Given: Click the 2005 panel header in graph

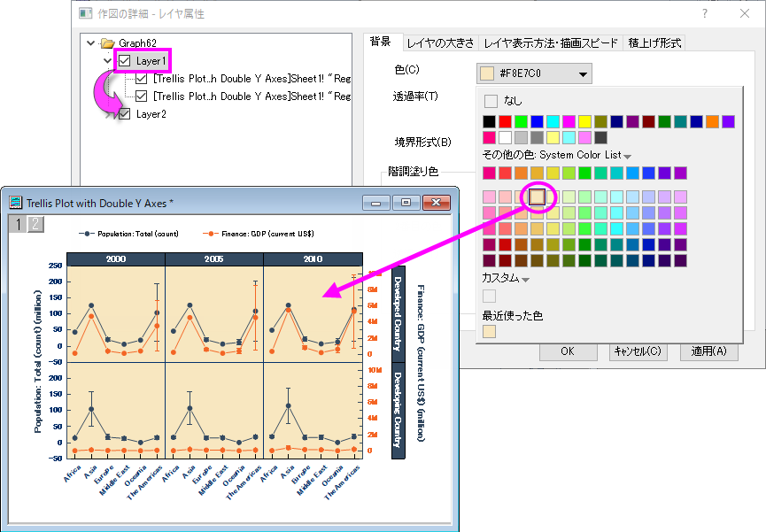Looking at the screenshot, I should [214, 259].
